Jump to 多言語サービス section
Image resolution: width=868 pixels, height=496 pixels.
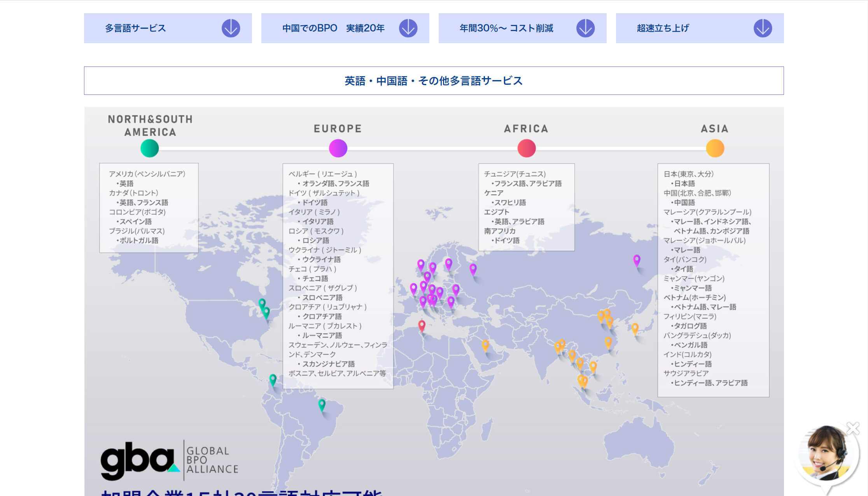[x=168, y=28]
